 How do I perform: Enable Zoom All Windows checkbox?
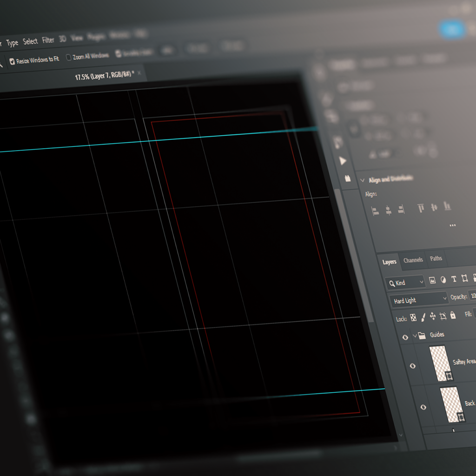pos(69,57)
